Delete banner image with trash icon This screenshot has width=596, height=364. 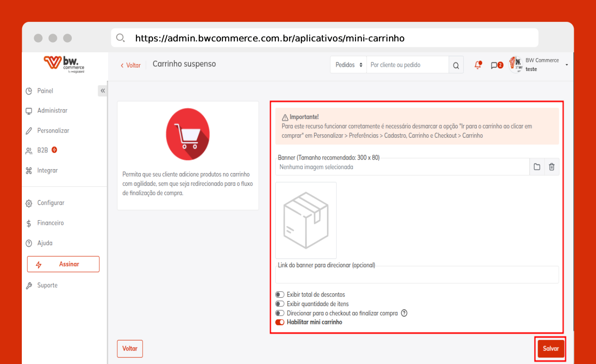pos(551,167)
